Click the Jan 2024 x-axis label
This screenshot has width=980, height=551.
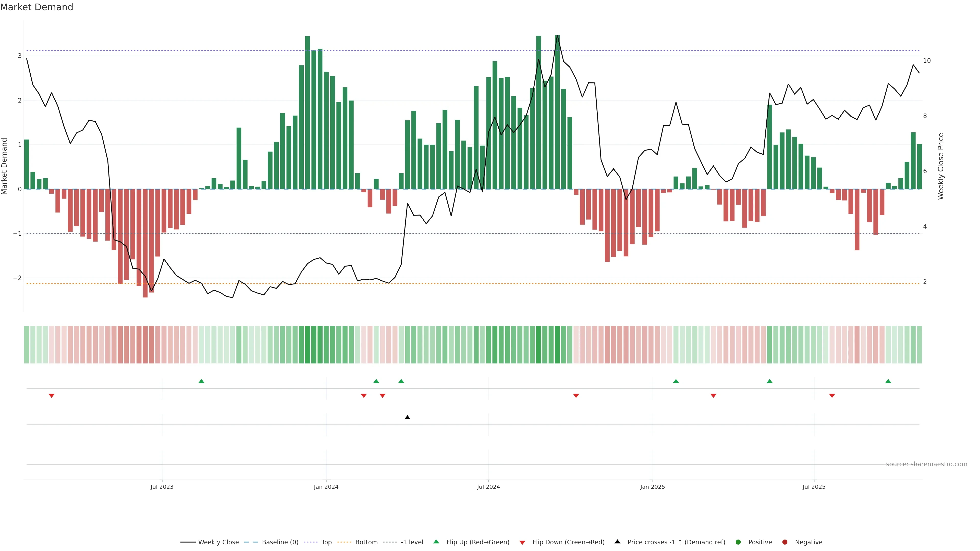[326, 487]
